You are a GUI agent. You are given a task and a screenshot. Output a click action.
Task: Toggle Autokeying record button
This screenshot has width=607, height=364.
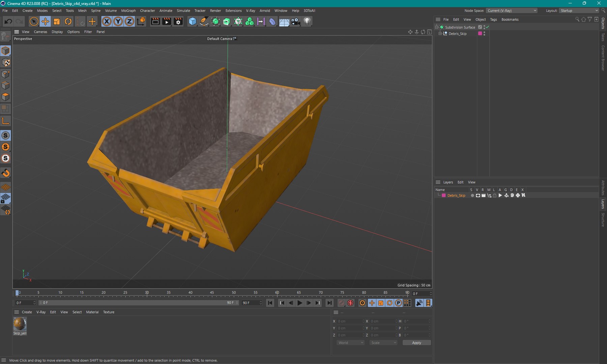pyautogui.click(x=351, y=303)
